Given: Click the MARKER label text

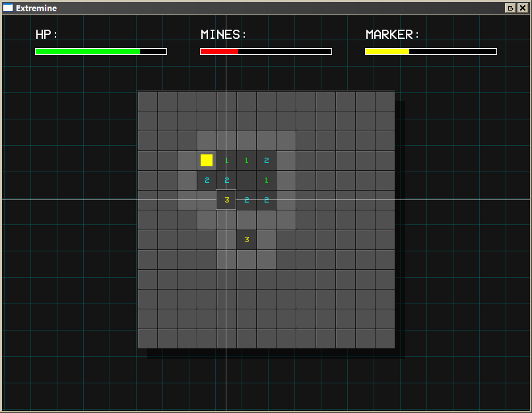Looking at the screenshot, I should click(x=392, y=34).
